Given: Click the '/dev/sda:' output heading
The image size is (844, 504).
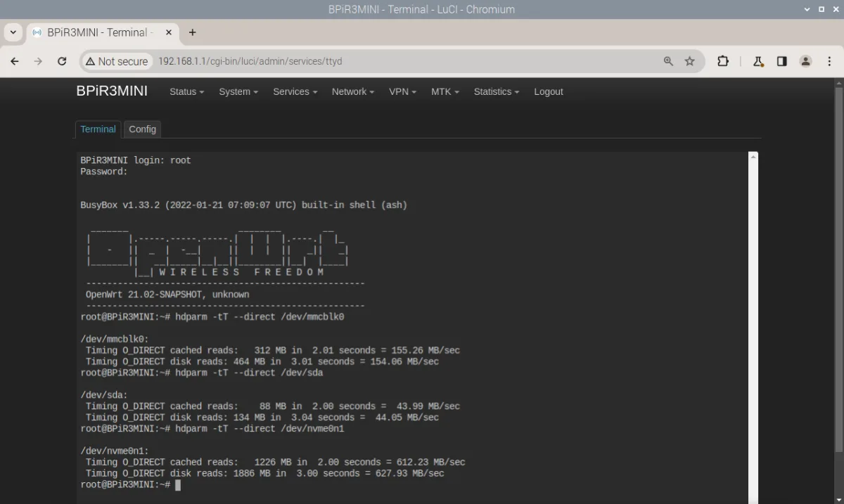Looking at the screenshot, I should point(104,395).
